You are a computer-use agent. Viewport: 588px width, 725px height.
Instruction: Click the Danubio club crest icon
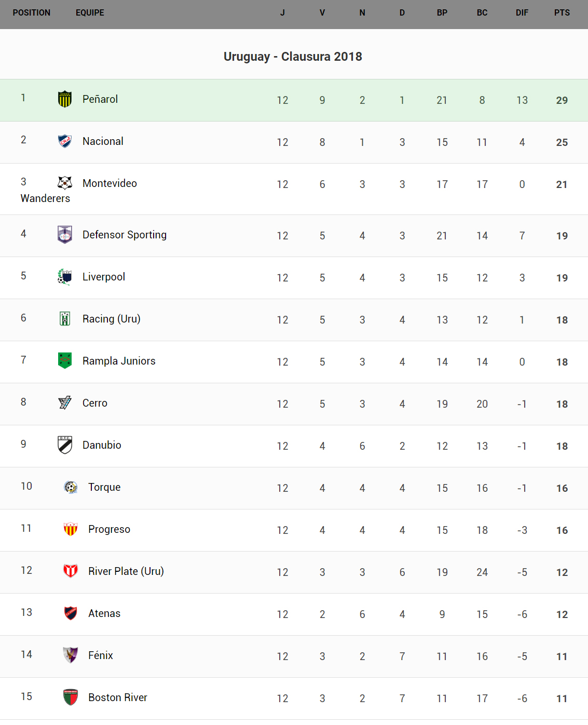[65, 445]
